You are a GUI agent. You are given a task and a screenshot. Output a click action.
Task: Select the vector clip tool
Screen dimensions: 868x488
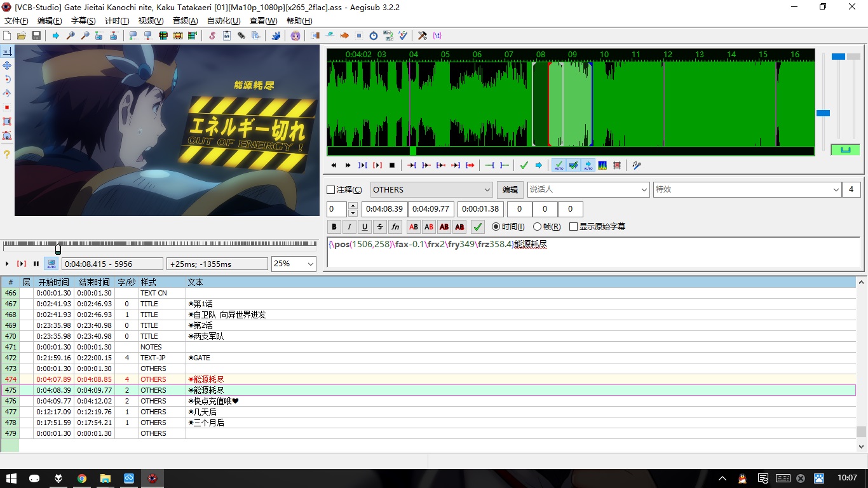(7, 135)
